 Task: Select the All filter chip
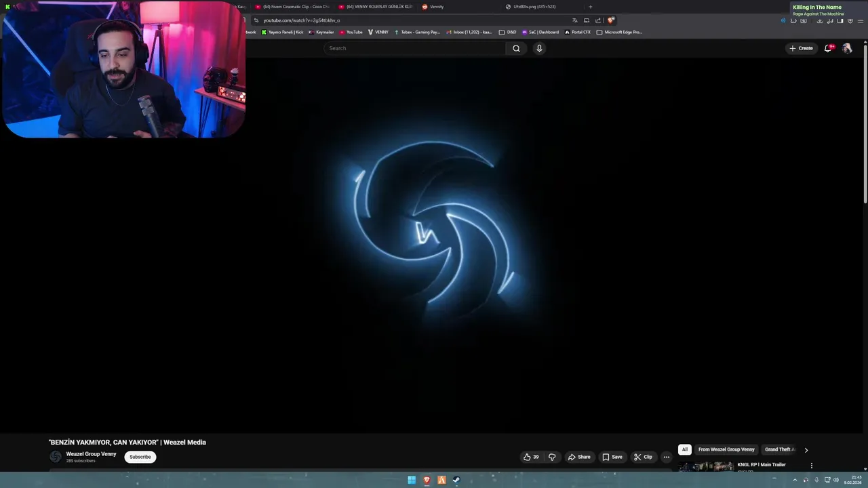[685, 449]
